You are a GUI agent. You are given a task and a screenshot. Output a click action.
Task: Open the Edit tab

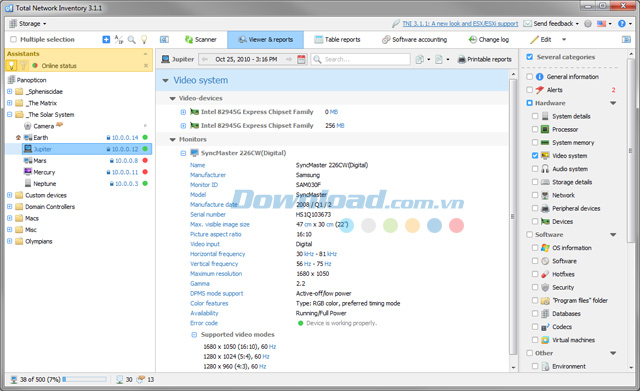pyautogui.click(x=541, y=40)
